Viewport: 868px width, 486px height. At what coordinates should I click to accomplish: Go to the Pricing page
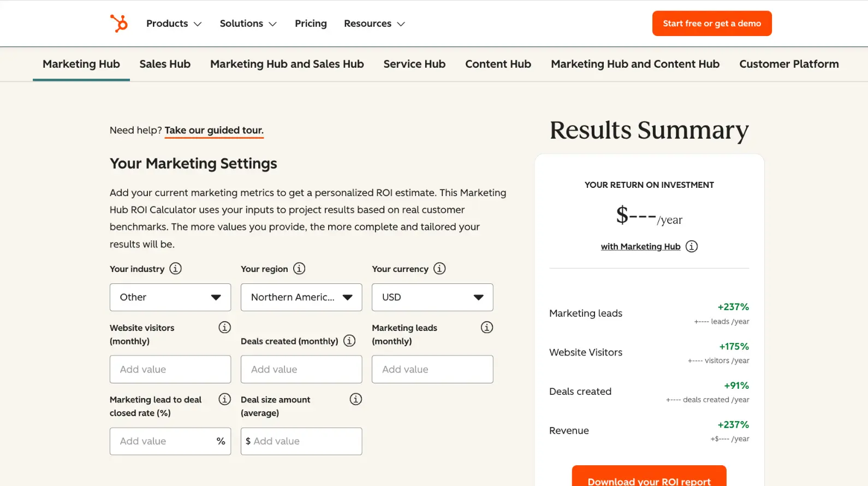point(311,23)
